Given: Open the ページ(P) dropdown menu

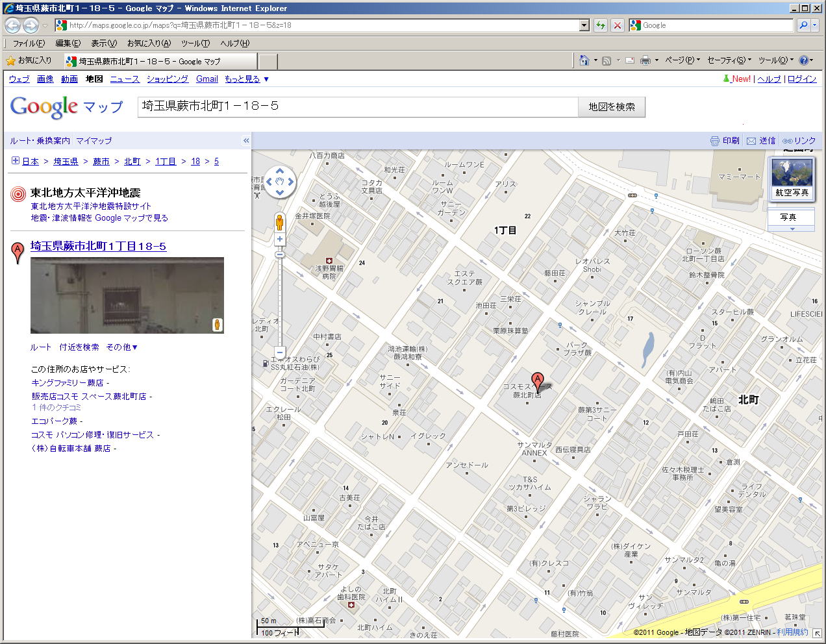Looking at the screenshot, I should [x=682, y=60].
